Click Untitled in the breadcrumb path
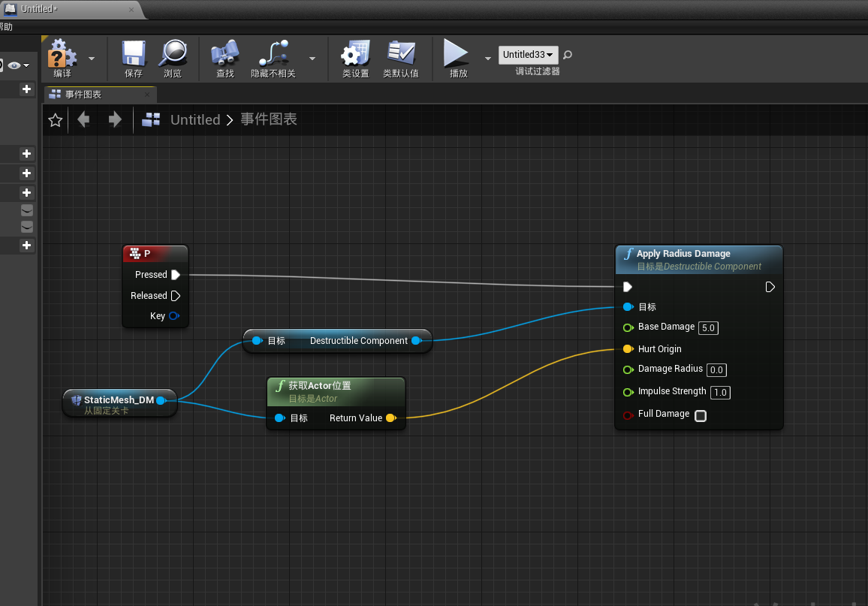Screen dimensions: 868x606 pos(194,119)
